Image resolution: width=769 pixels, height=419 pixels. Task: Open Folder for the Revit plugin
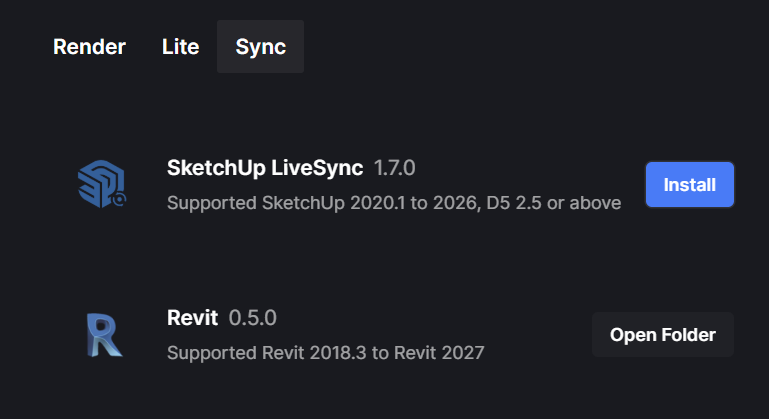[663, 335]
